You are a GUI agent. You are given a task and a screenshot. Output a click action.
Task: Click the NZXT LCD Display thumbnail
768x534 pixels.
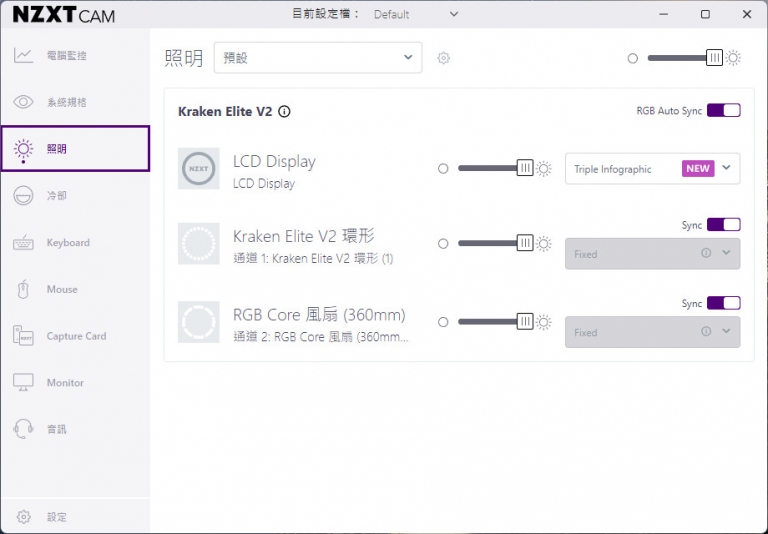[x=198, y=169]
